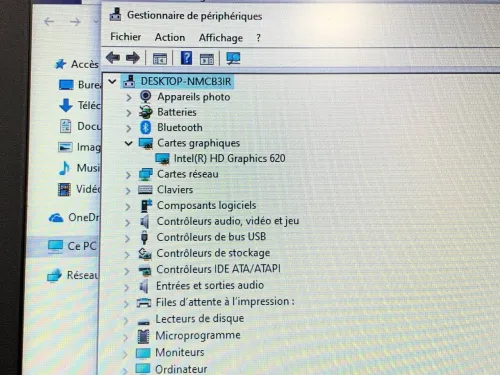Select the Bluetooth label
This screenshot has height=375, width=500.
(x=180, y=127)
